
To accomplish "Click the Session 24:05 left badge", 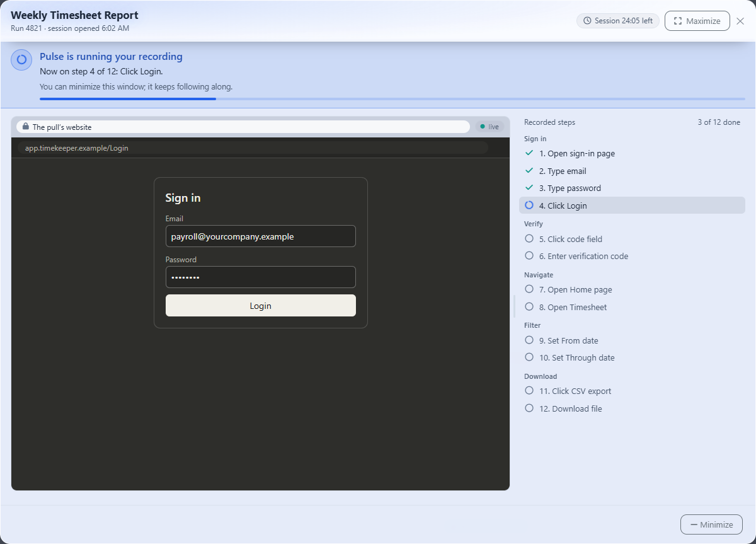I will 618,21.
